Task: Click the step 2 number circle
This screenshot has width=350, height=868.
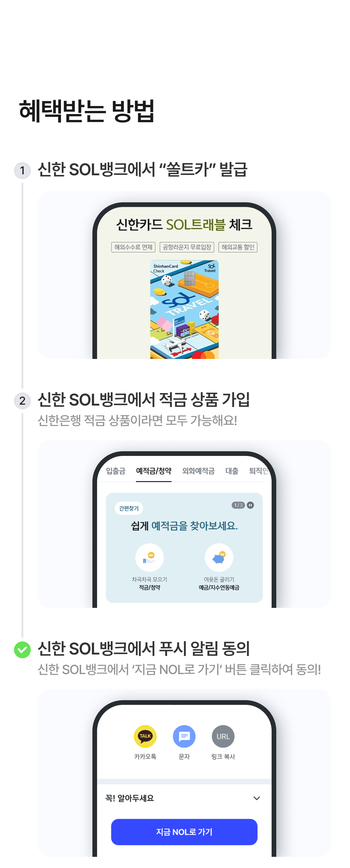Action: [22, 401]
